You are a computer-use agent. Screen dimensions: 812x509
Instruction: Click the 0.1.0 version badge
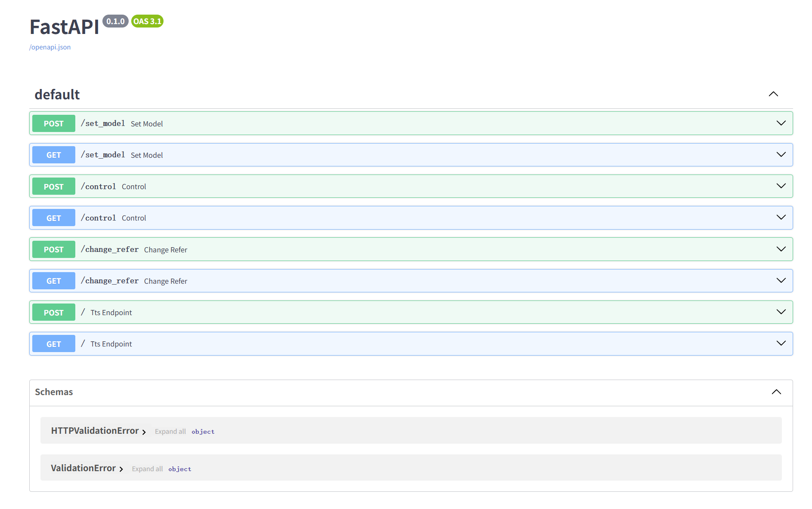point(115,21)
